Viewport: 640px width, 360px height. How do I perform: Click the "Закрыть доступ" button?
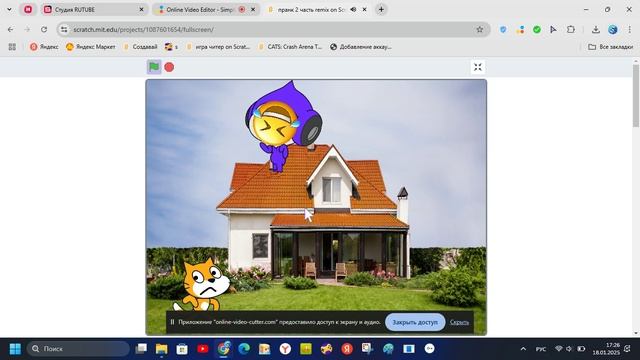click(415, 322)
